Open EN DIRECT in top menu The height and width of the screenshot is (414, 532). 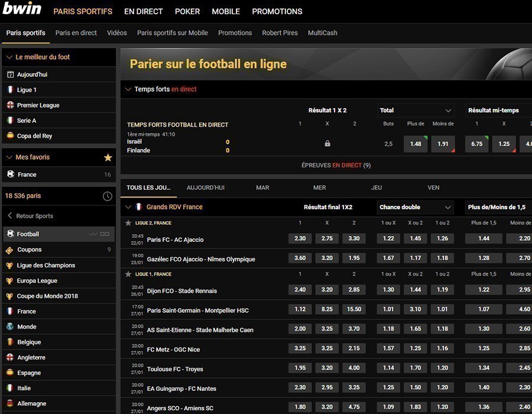click(x=143, y=12)
